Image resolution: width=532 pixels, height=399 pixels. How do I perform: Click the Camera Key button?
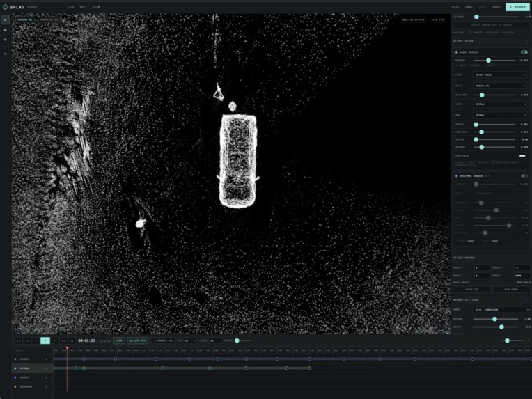(x=164, y=341)
